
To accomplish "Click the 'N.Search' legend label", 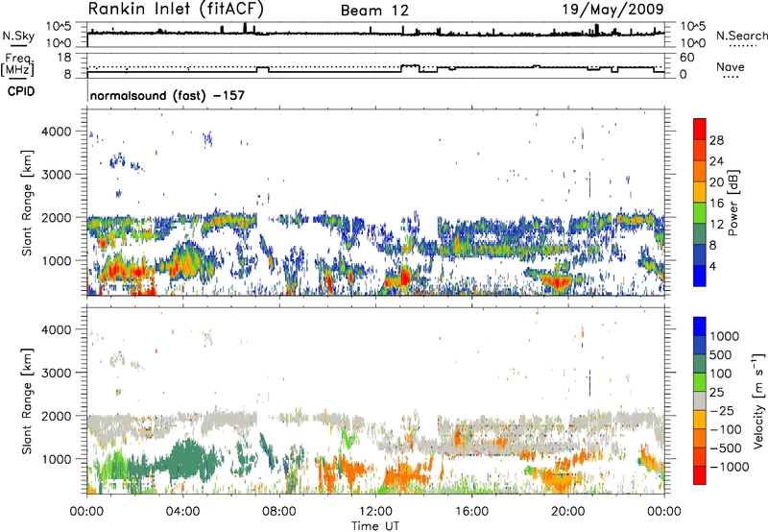I will pyautogui.click(x=741, y=36).
